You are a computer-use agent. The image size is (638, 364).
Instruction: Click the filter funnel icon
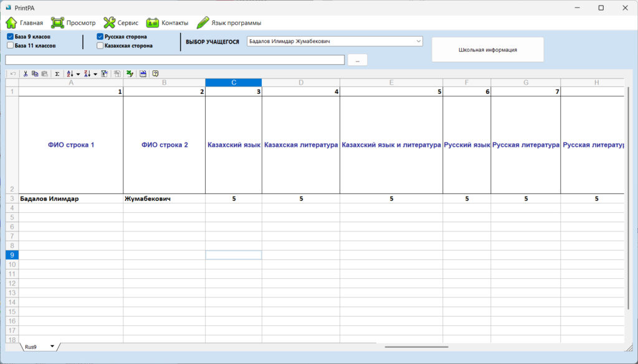(x=104, y=73)
